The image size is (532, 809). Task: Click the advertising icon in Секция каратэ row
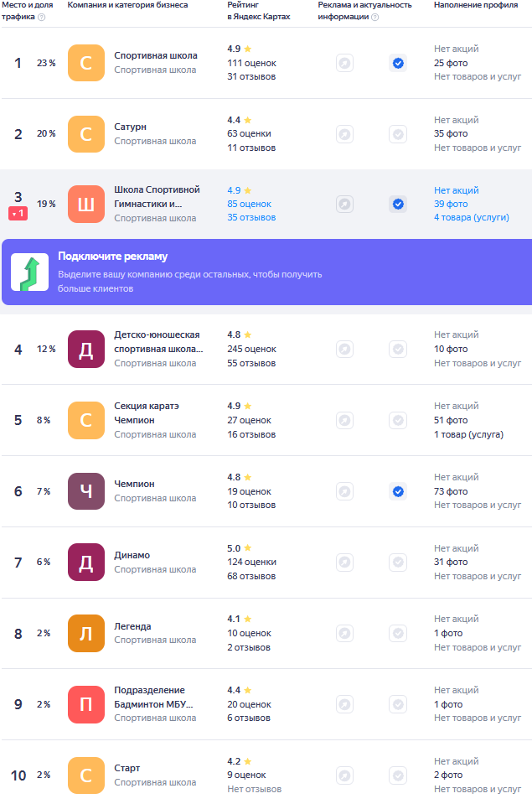click(344, 421)
